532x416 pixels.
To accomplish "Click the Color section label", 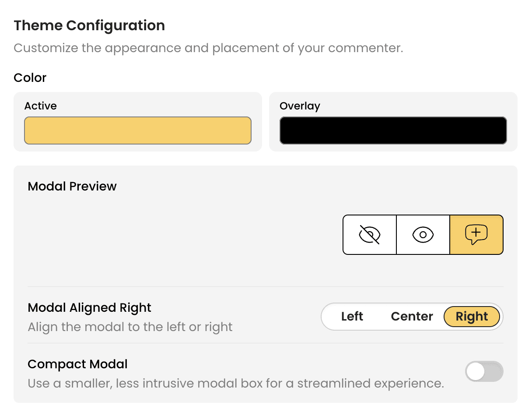I will click(x=30, y=78).
